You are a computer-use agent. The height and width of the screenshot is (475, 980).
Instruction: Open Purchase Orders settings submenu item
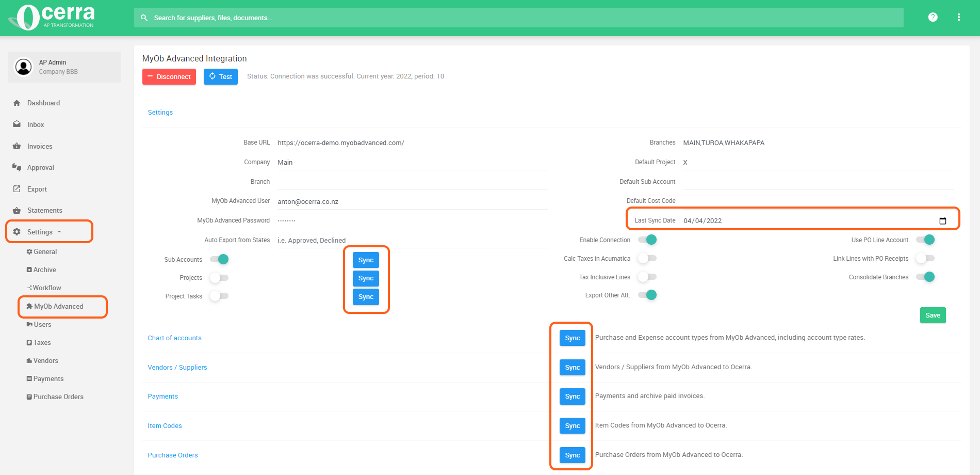coord(55,397)
